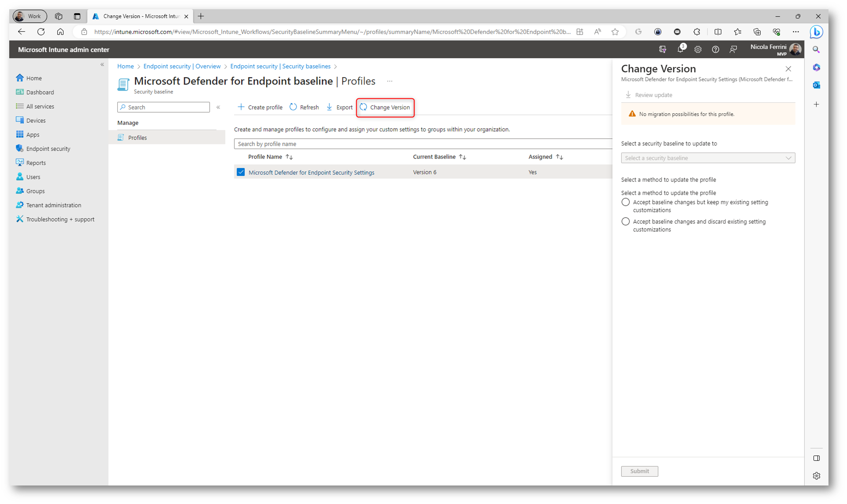The height and width of the screenshot is (504, 847).
Task: Click the browser Back arrow
Action: coord(21,32)
